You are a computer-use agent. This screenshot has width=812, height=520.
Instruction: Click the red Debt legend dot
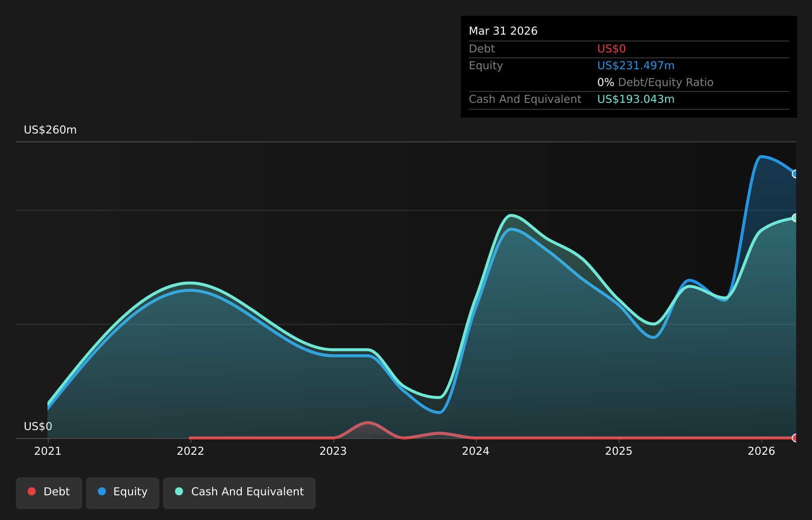(32, 491)
